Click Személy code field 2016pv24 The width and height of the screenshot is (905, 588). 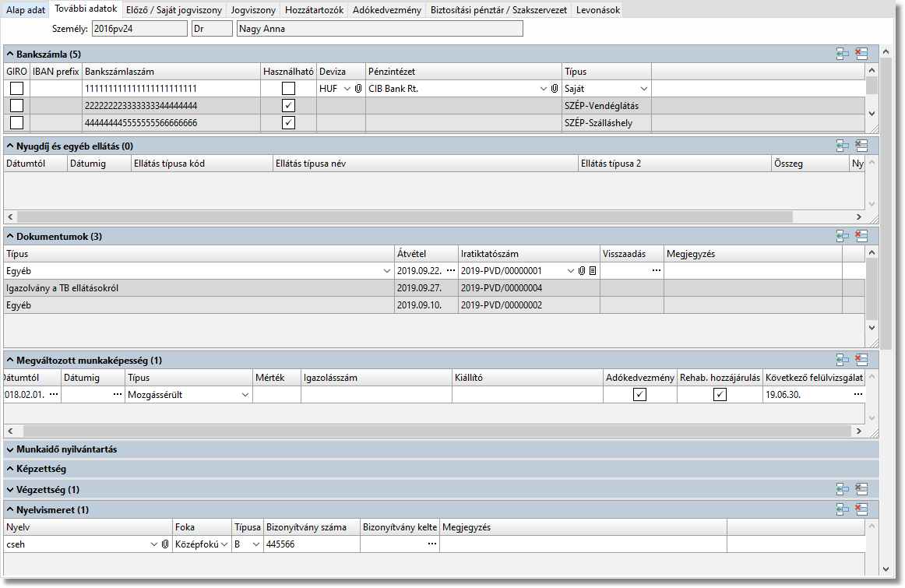tap(139, 28)
